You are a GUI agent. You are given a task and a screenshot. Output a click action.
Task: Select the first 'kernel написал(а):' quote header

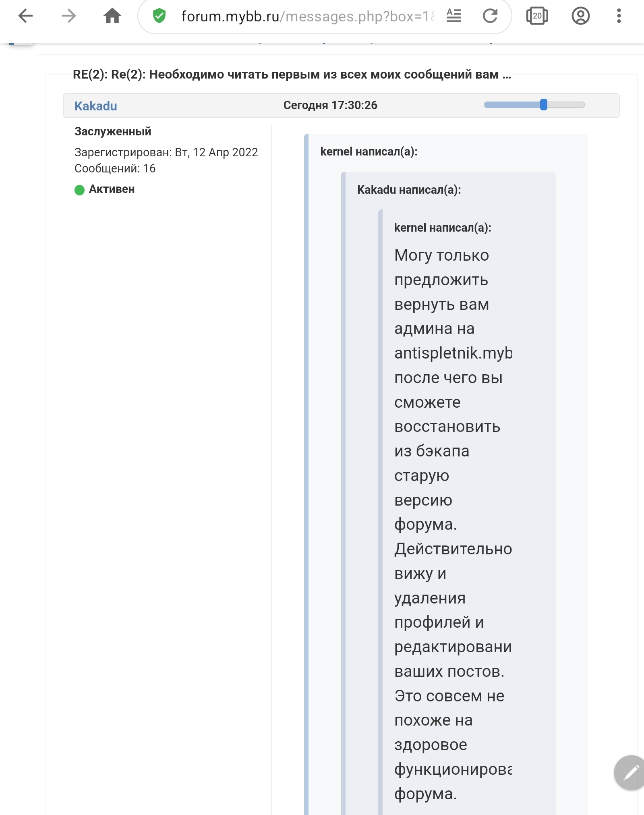[x=369, y=151]
